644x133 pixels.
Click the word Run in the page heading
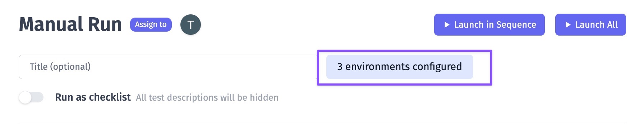coord(105,25)
